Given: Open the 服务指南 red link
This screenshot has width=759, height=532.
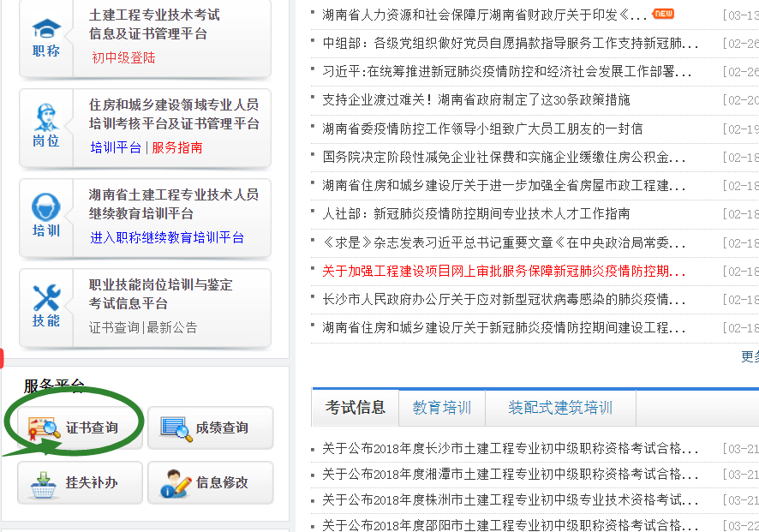Looking at the screenshot, I should pyautogui.click(x=177, y=147).
